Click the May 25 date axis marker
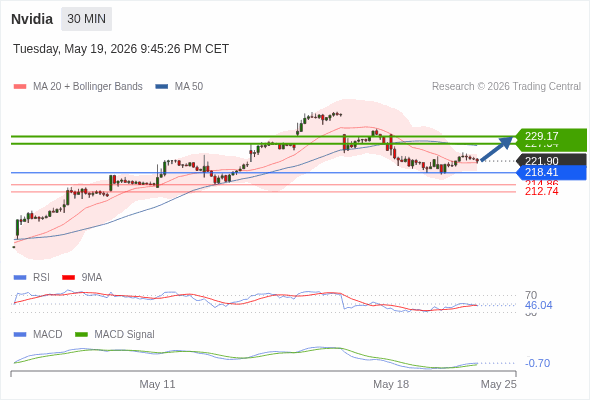The height and width of the screenshot is (400, 590). click(x=499, y=384)
